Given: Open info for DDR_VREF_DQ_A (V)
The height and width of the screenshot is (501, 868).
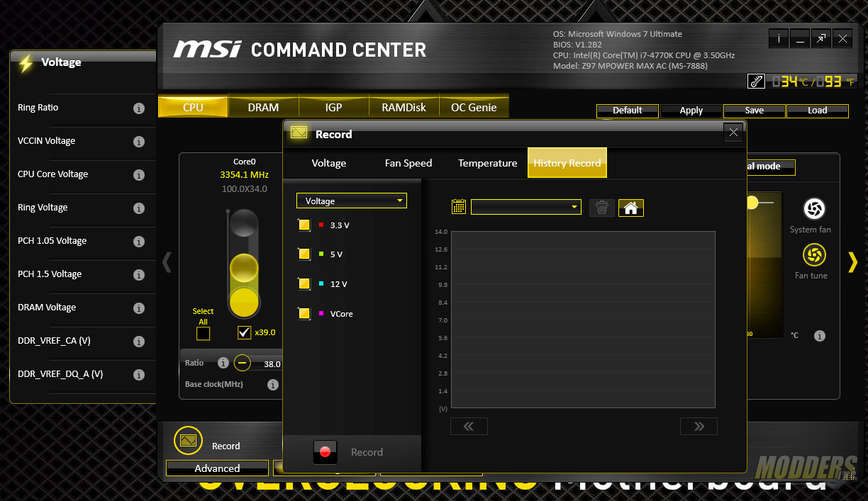Looking at the screenshot, I should coord(139,375).
